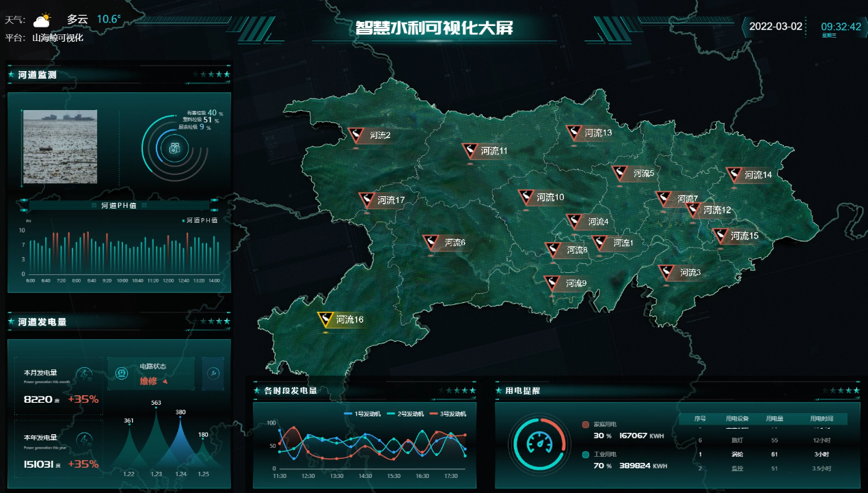Toggle the 1号发动机 legend series
This screenshot has height=493, width=868.
click(x=361, y=414)
